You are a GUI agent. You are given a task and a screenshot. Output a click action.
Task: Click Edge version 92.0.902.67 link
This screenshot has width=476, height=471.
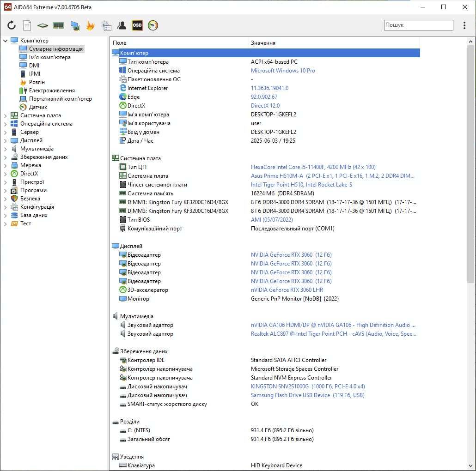coord(264,97)
